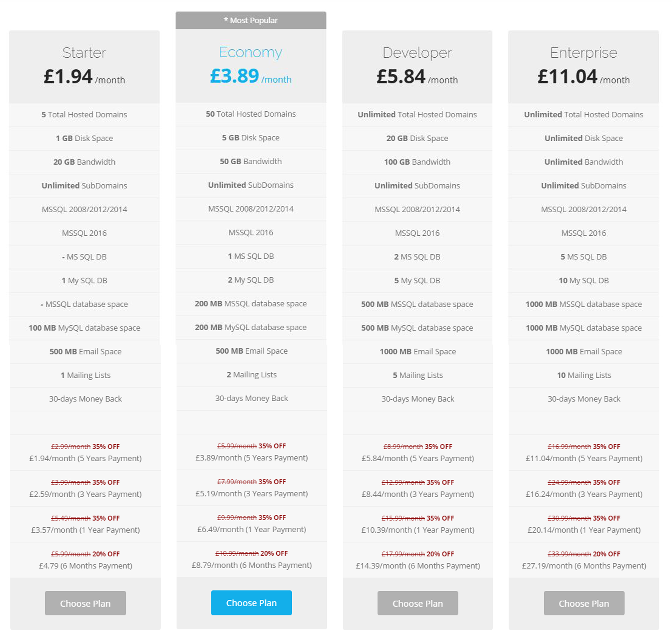The height and width of the screenshot is (637, 672).
Task: Click the Economy plan heading
Action: (x=251, y=52)
